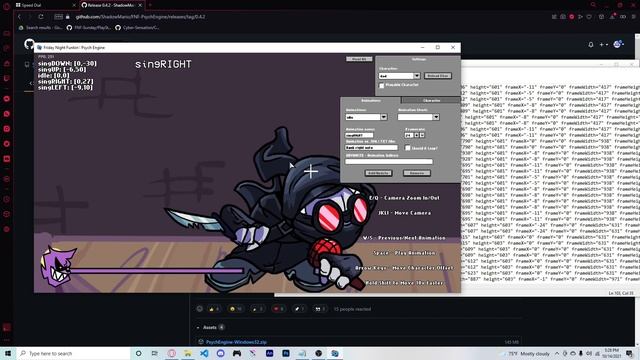Click the white crosshair on character
This screenshot has height=360, width=640.
(311, 171)
